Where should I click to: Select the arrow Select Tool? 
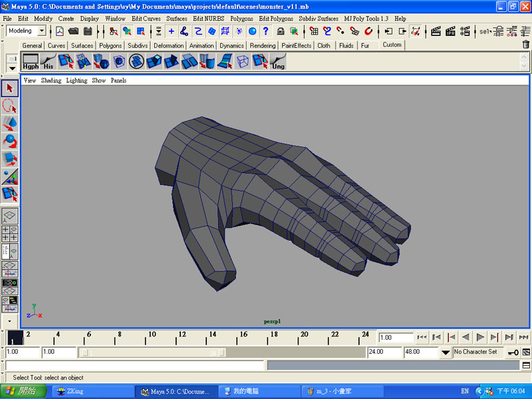tap(10, 88)
